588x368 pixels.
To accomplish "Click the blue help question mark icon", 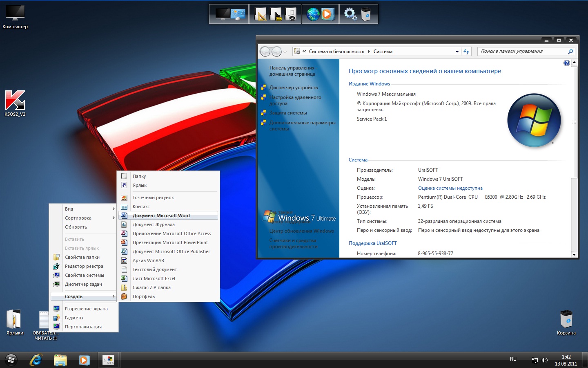I will (x=566, y=63).
